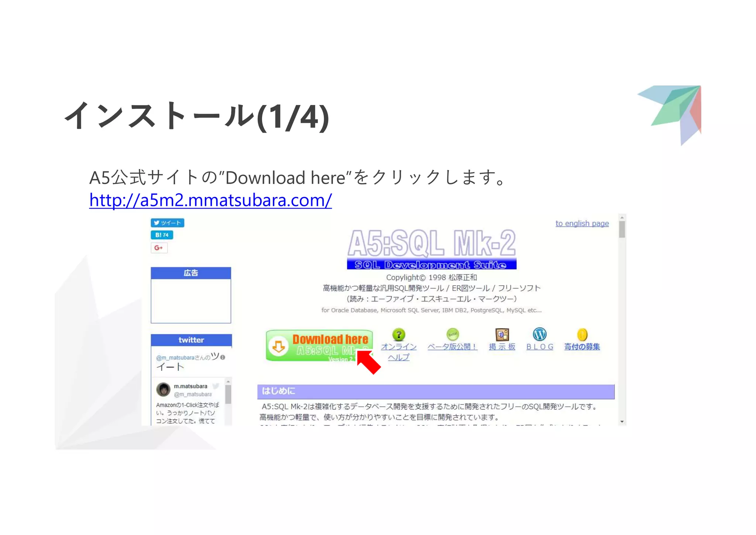Viewport: 756px width, 535px height.
Task: Click the WordPress blog icon
Action: (x=540, y=335)
